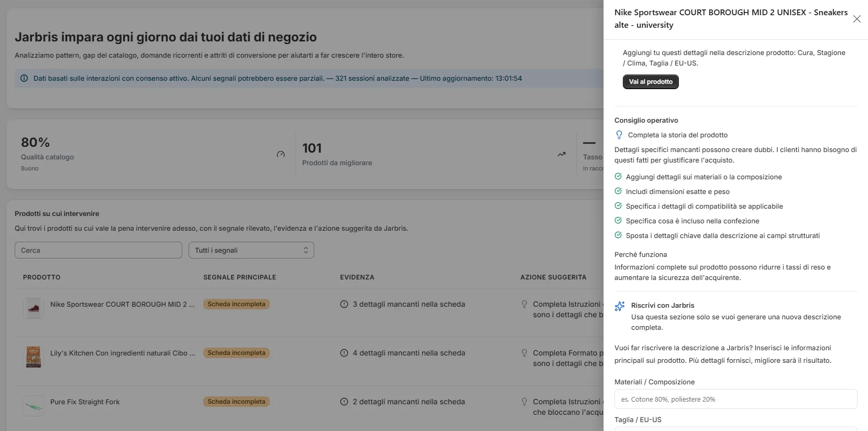Image resolution: width=868 pixels, height=431 pixels.
Task: Click the 'Perché funziona' heading
Action: coord(641,254)
